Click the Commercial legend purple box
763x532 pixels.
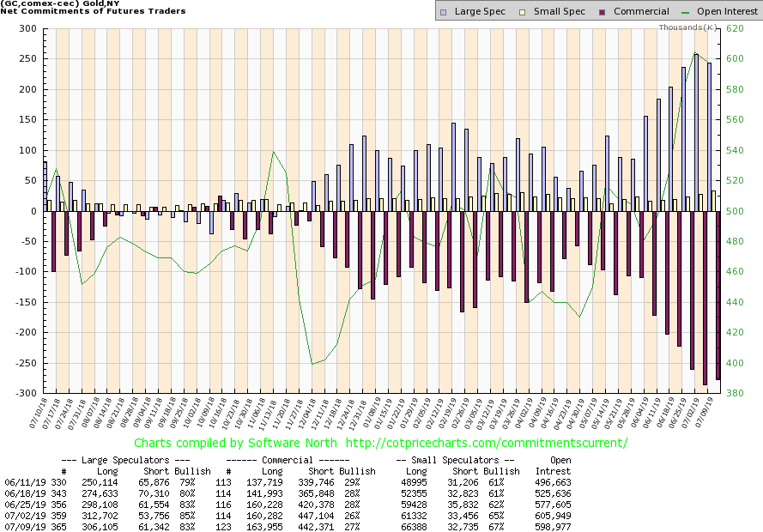(x=601, y=11)
